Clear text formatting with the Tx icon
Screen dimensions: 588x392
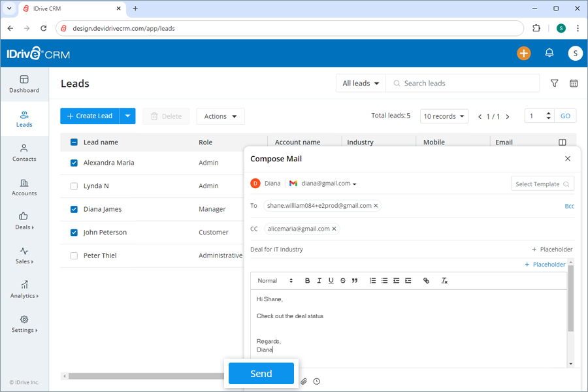click(x=444, y=280)
